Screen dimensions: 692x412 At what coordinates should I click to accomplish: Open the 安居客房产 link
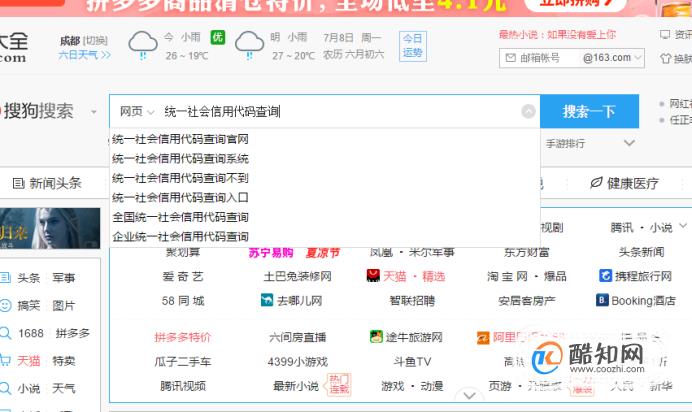pyautogui.click(x=527, y=301)
